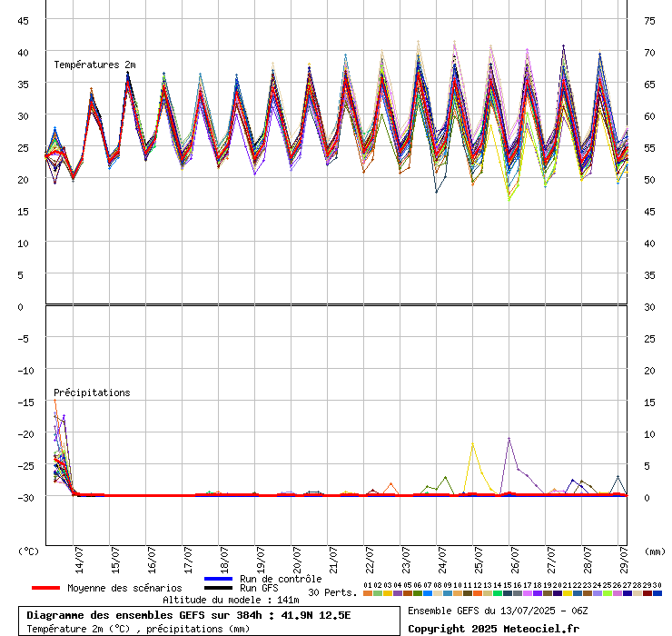Click the 75 value on the precipitation axis

click(x=649, y=21)
